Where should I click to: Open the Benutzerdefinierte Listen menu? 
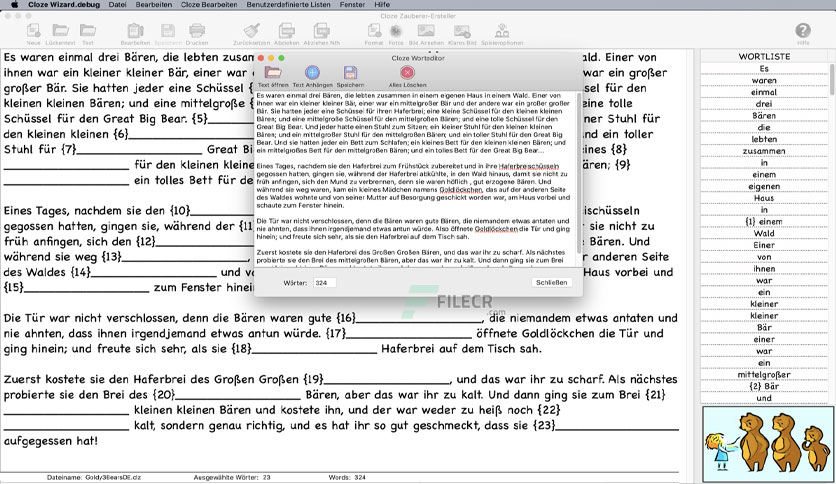pos(288,4)
